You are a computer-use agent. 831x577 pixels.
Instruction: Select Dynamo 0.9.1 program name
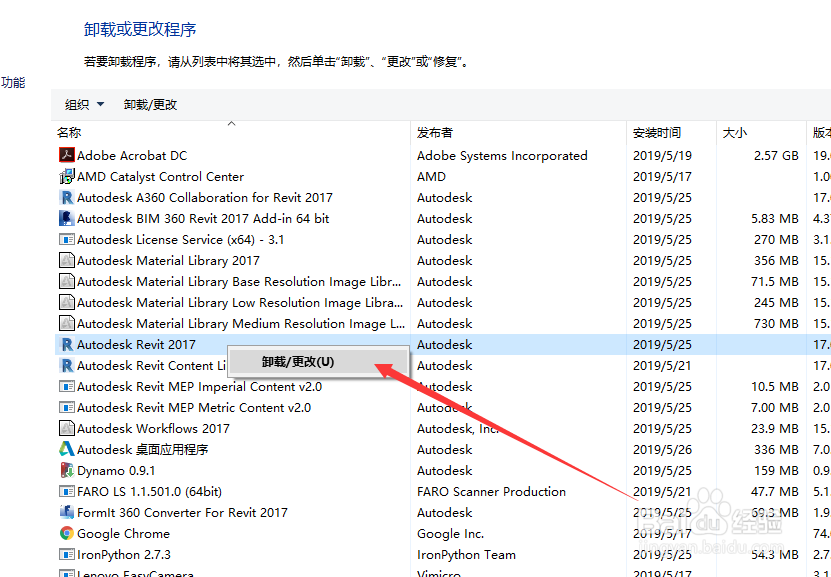click(x=116, y=471)
